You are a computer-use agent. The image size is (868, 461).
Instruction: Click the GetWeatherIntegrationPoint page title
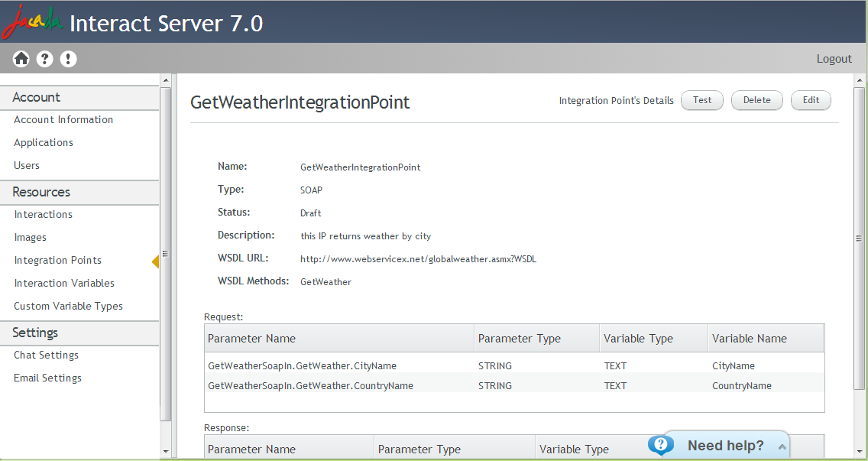[x=300, y=102]
